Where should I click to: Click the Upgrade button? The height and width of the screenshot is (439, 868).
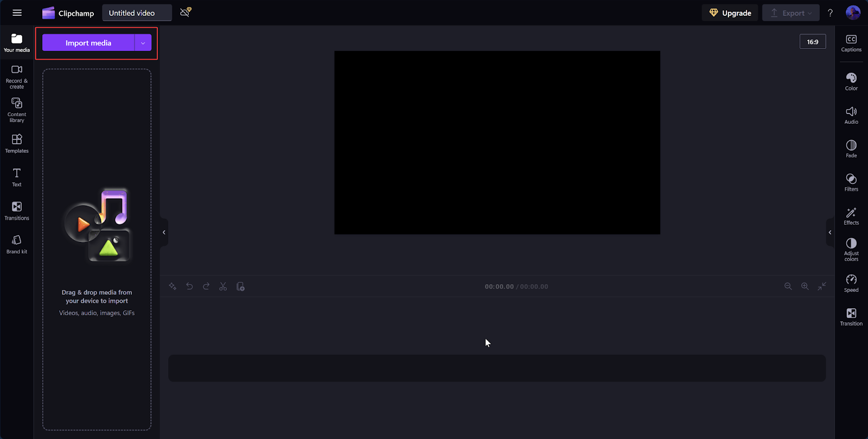(x=730, y=13)
